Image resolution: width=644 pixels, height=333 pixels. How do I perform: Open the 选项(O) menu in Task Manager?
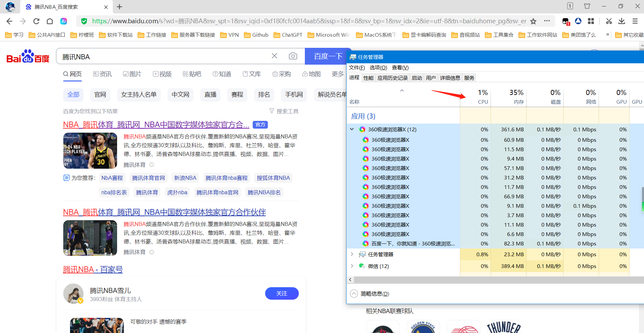pyautogui.click(x=378, y=68)
